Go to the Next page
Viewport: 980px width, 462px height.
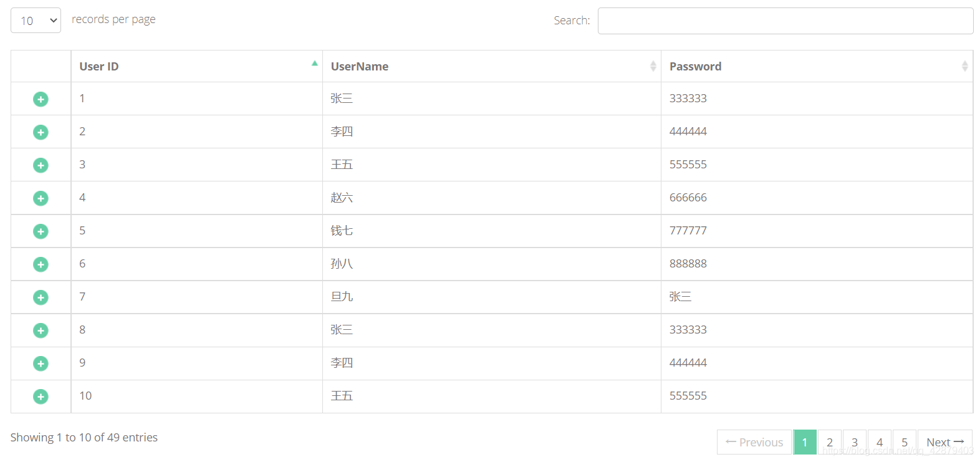coord(945,442)
